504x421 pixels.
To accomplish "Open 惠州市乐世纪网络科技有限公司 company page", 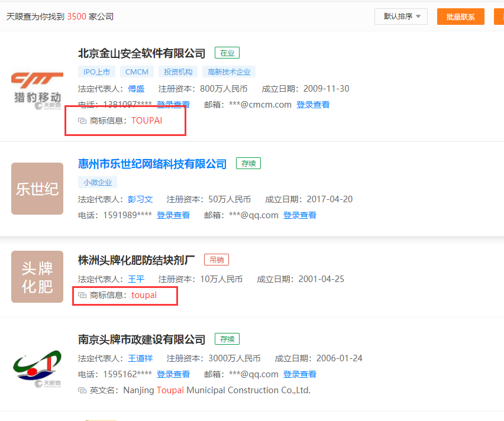I will point(152,164).
